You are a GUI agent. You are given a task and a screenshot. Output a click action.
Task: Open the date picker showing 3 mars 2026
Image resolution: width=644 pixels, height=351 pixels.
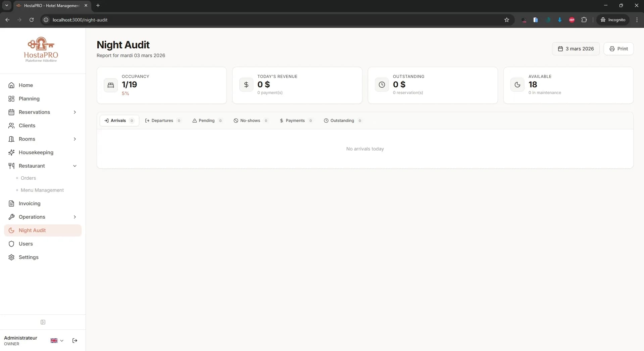pos(575,48)
